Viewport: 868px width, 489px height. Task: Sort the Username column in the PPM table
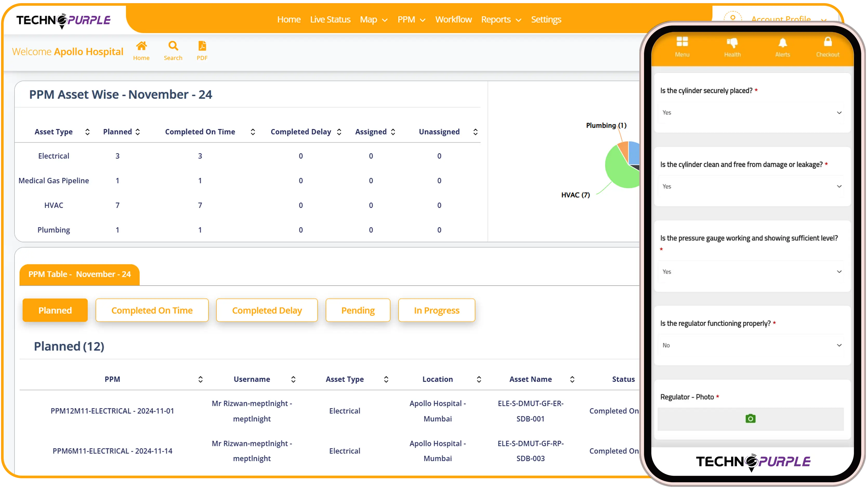click(293, 379)
